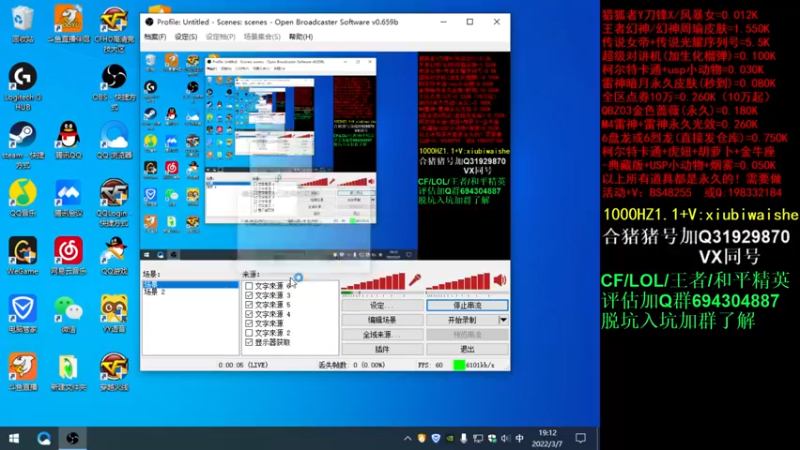Image resolution: width=800 pixels, height=450 pixels.
Task: Open the QQ Browser taskbar icon
Action: (44, 438)
